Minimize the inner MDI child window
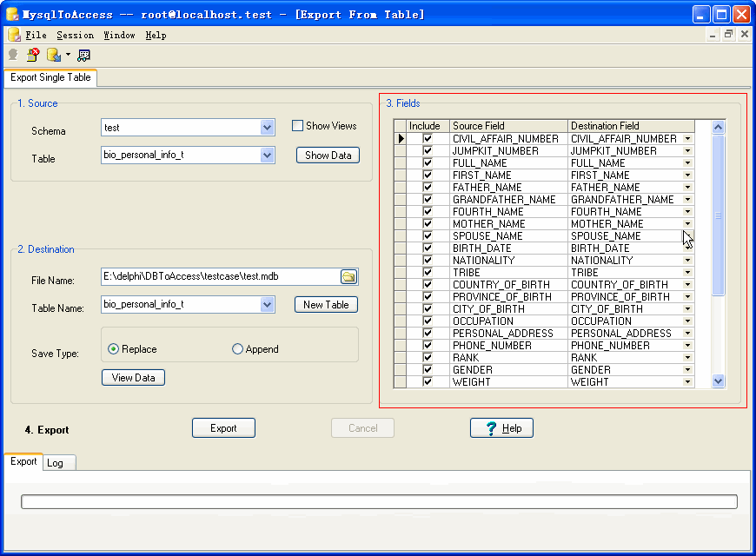 pyautogui.click(x=713, y=34)
